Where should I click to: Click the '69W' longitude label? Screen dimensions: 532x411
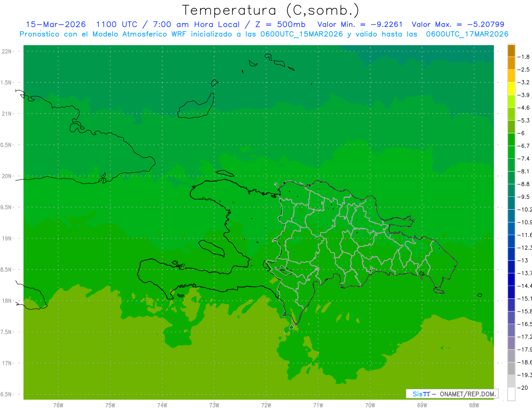point(422,405)
